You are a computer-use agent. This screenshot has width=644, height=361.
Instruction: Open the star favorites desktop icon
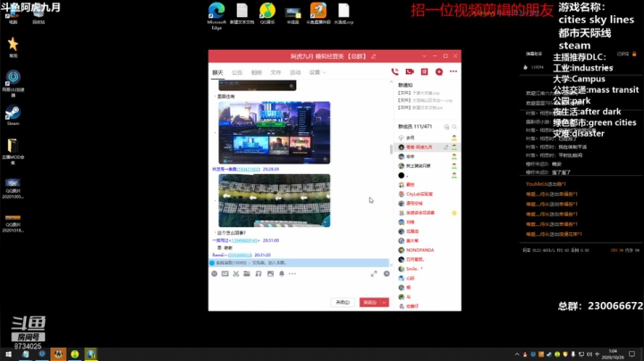point(13,47)
